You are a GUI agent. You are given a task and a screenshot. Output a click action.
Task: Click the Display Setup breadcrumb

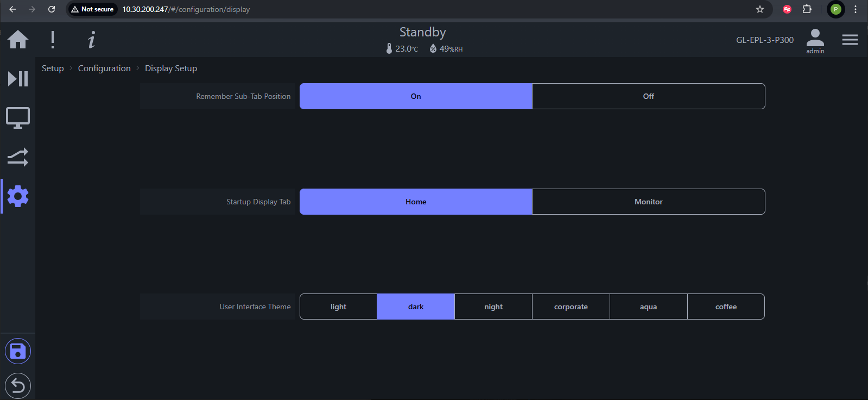click(171, 68)
